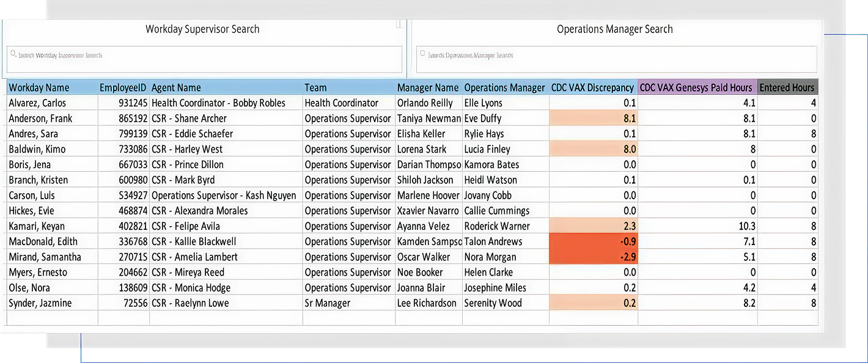Image resolution: width=868 pixels, height=363 pixels.
Task: Click the EmployeeID column header
Action: (123, 87)
